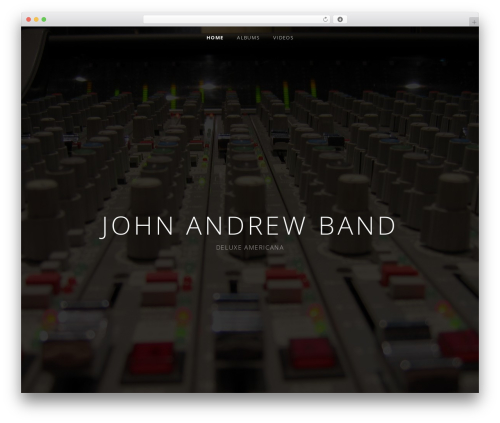Click the John Andrew Band heading

248,227
